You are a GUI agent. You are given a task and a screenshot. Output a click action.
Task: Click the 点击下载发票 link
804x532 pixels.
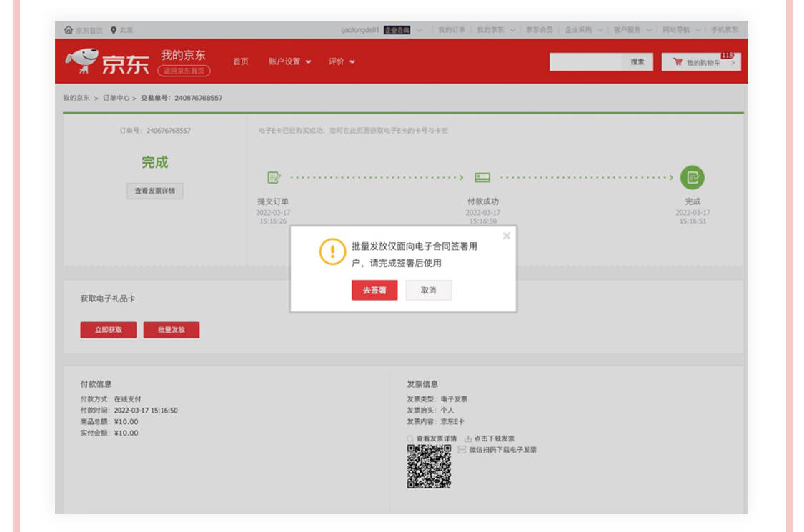pyautogui.click(x=494, y=438)
